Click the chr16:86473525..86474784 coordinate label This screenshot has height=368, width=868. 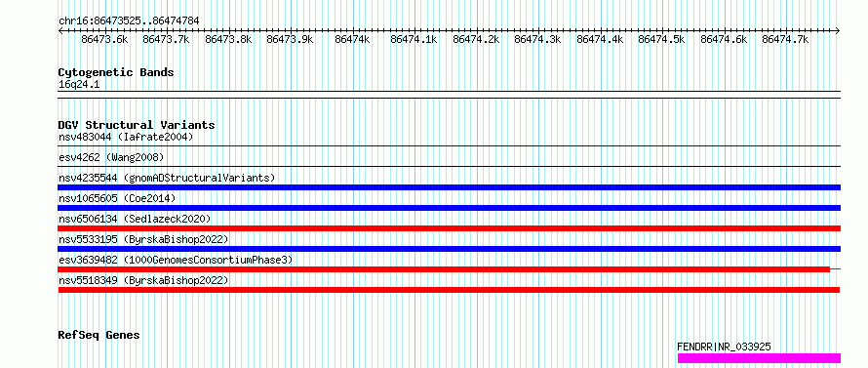click(129, 20)
